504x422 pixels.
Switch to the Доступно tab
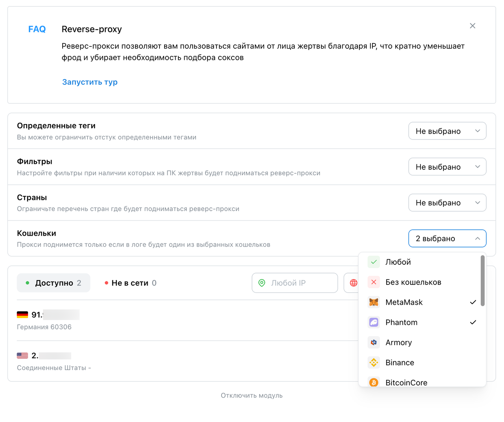(54, 283)
